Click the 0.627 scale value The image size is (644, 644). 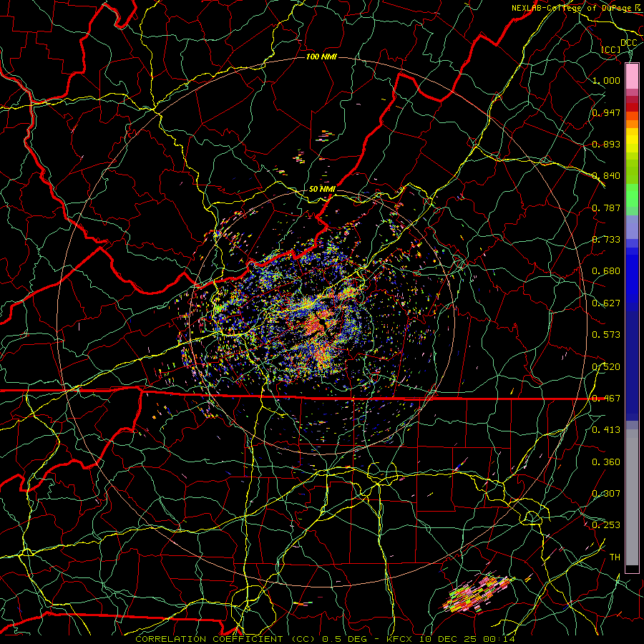click(x=606, y=303)
